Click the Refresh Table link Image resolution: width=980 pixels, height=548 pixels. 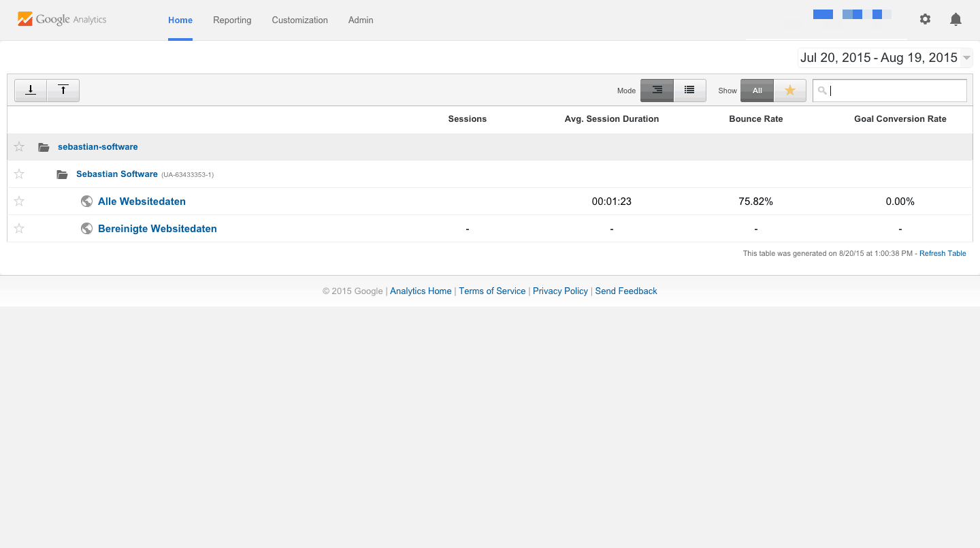tap(943, 253)
